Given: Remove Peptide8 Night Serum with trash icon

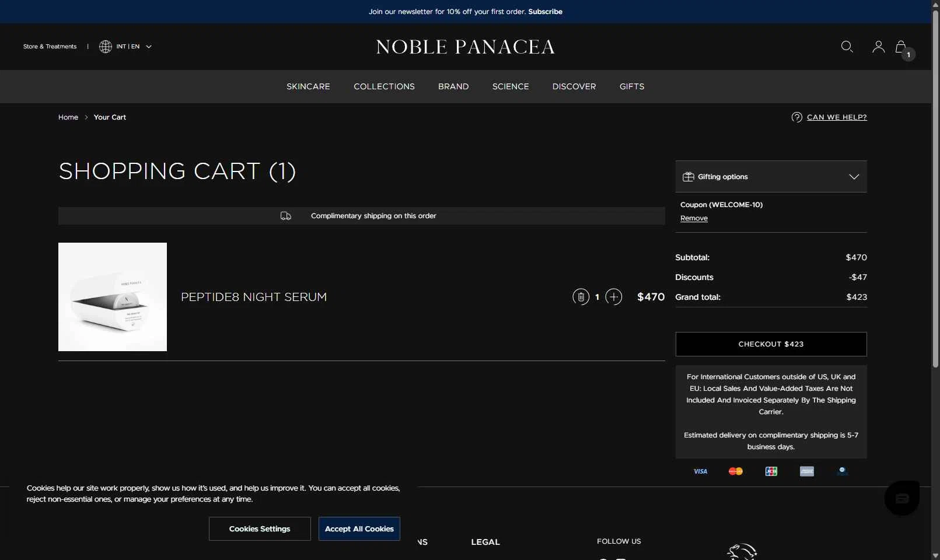Looking at the screenshot, I should tap(581, 297).
